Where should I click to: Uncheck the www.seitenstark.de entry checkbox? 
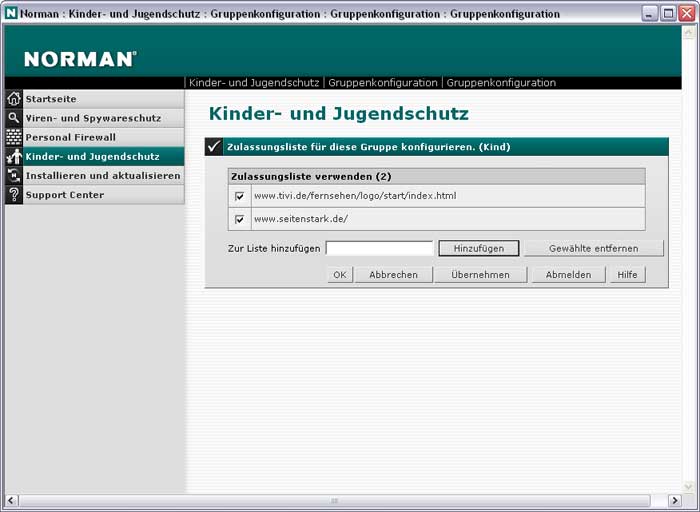click(240, 219)
